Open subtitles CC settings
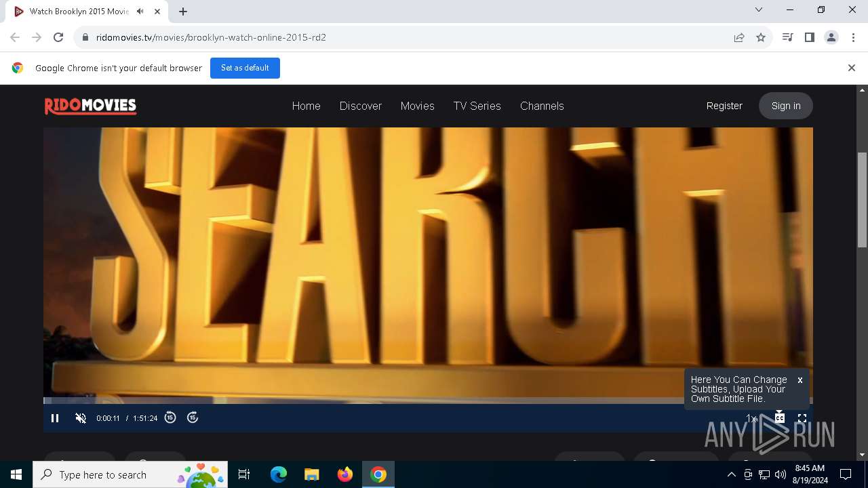Viewport: 868px width, 488px height. 780,418
